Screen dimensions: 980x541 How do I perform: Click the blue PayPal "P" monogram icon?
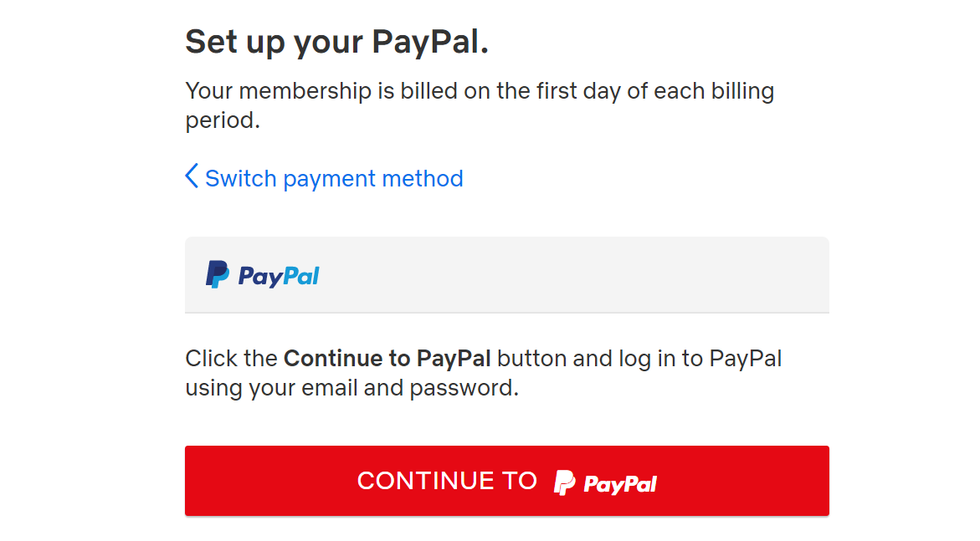(217, 274)
